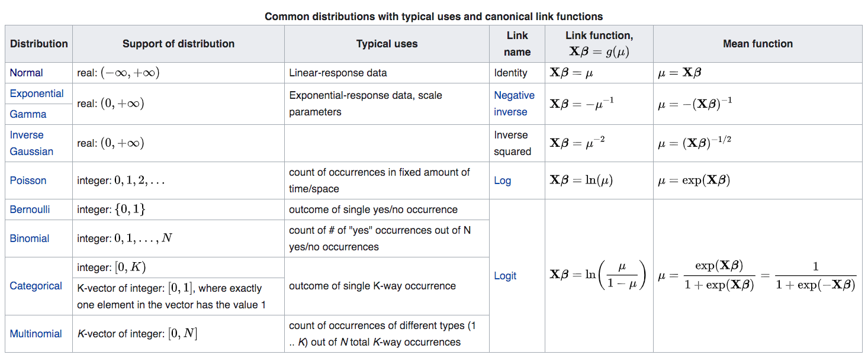
Task: Open the Multinomial distribution link
Action: [x=36, y=334]
